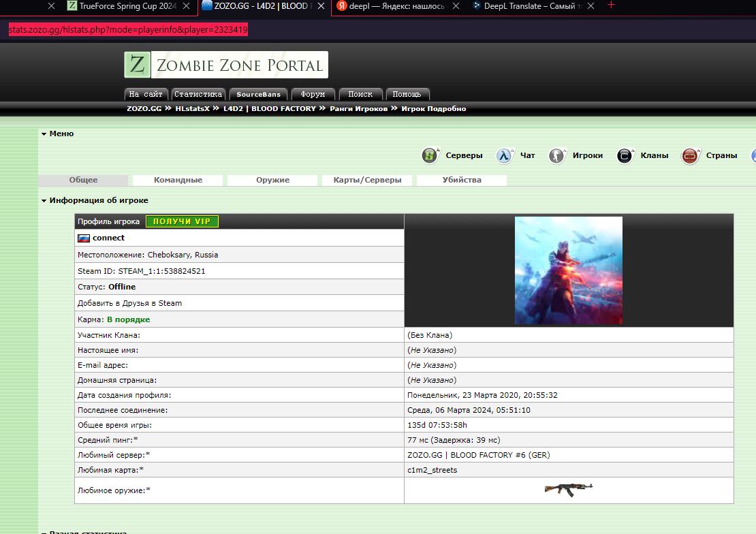
Task: Click the Players icon
Action: click(x=556, y=156)
